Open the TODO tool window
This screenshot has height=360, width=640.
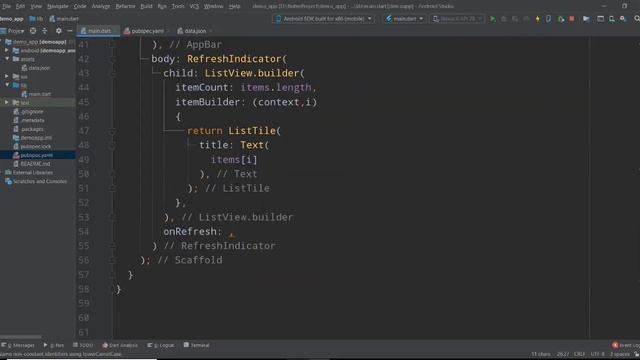pyautogui.click(x=83, y=345)
